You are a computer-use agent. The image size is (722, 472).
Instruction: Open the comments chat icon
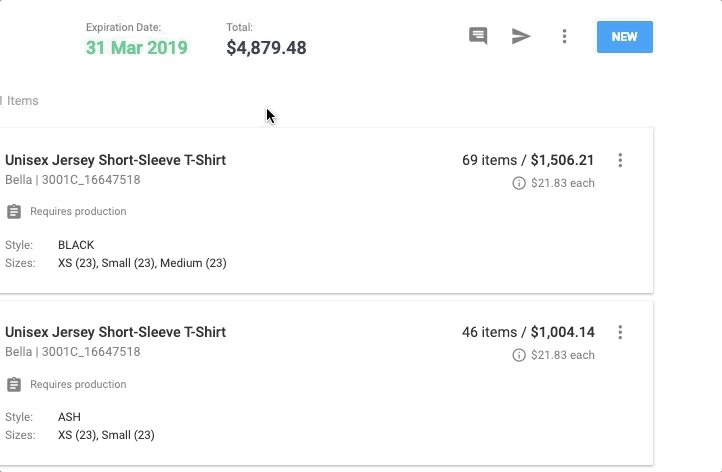click(478, 37)
